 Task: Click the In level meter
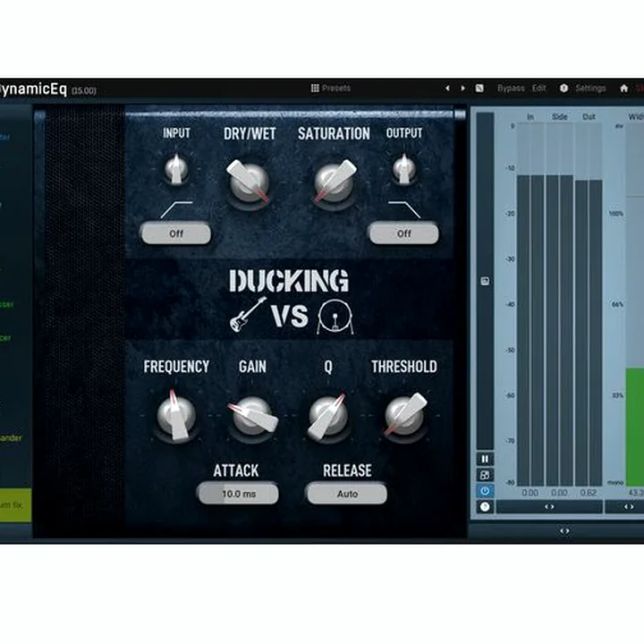pyautogui.click(x=530, y=304)
